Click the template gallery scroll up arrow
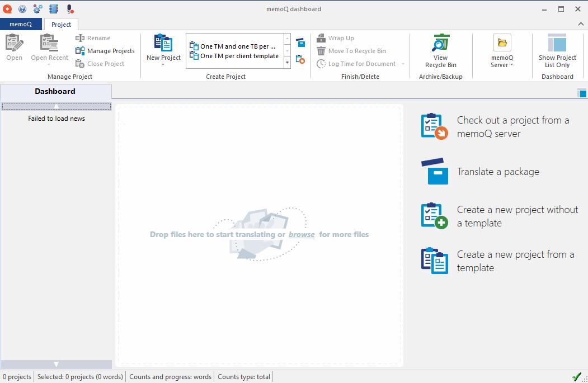588x383 pixels. (287, 39)
